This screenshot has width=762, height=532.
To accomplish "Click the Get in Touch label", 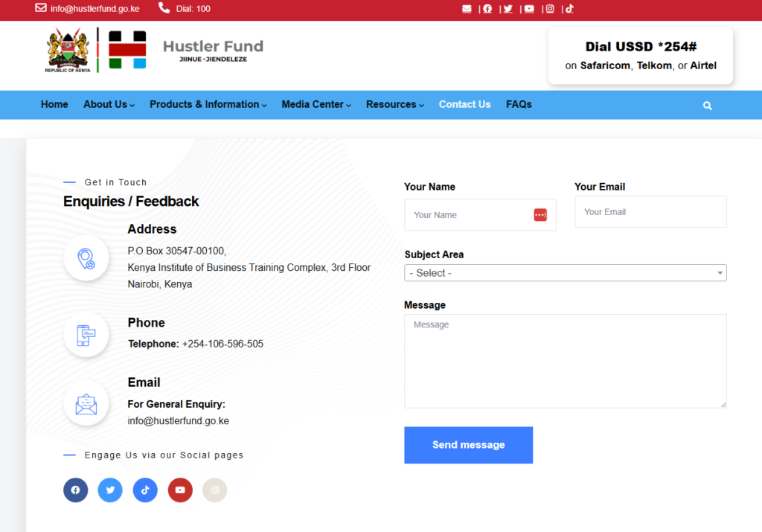I will 115,182.
